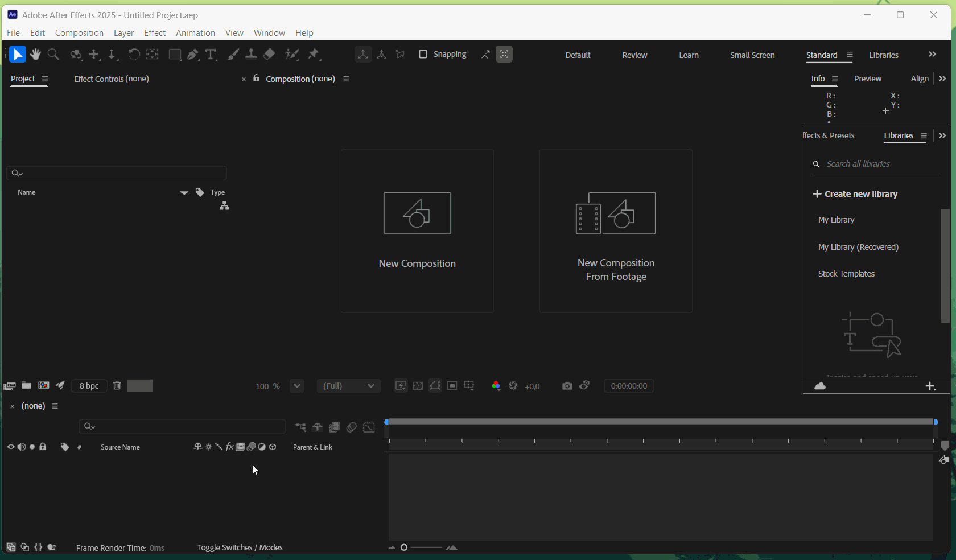Click the New Composition button

coord(417,231)
